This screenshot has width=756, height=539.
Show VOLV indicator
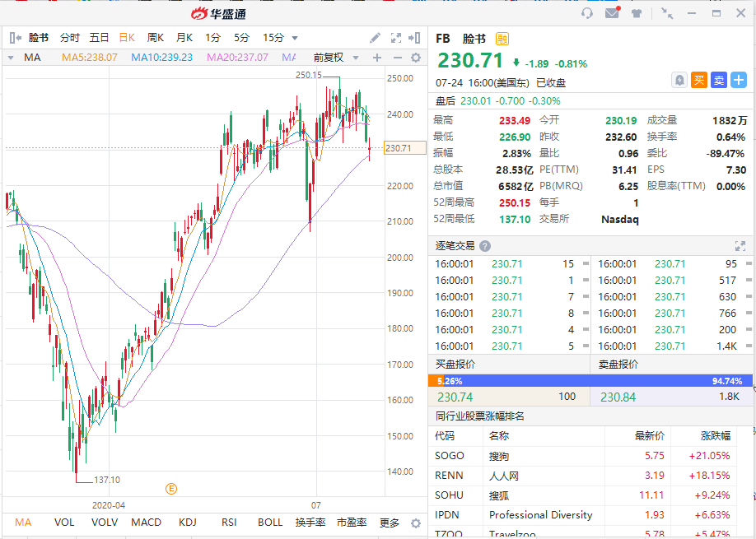(x=104, y=523)
